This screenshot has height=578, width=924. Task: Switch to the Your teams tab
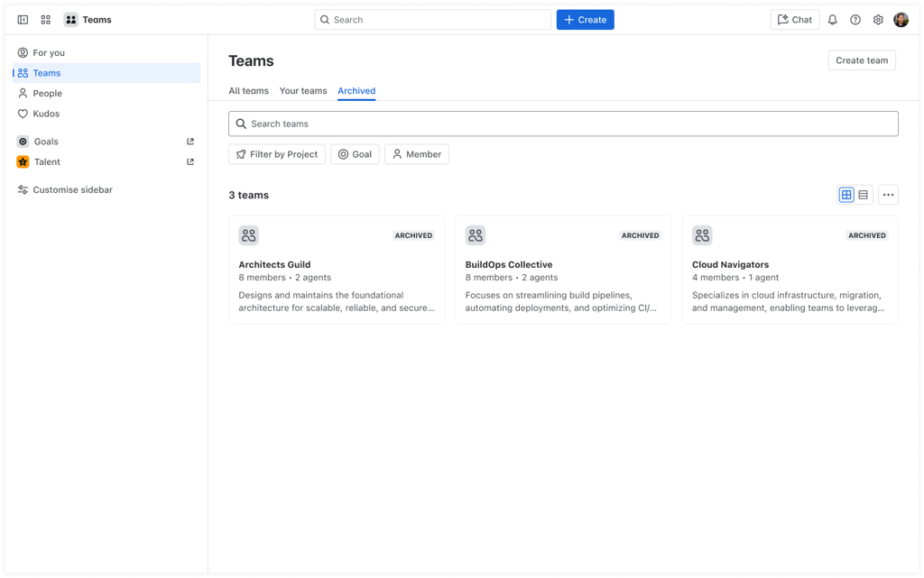coord(303,90)
